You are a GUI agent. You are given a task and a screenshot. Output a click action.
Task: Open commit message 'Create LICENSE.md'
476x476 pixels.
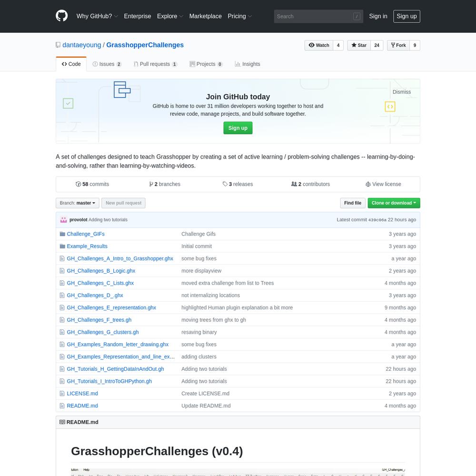click(206, 394)
